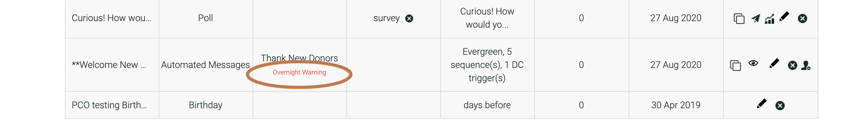Viewport: 868px width, 130px height.
Task: Open the Thank New Donors entry
Action: 299,58
